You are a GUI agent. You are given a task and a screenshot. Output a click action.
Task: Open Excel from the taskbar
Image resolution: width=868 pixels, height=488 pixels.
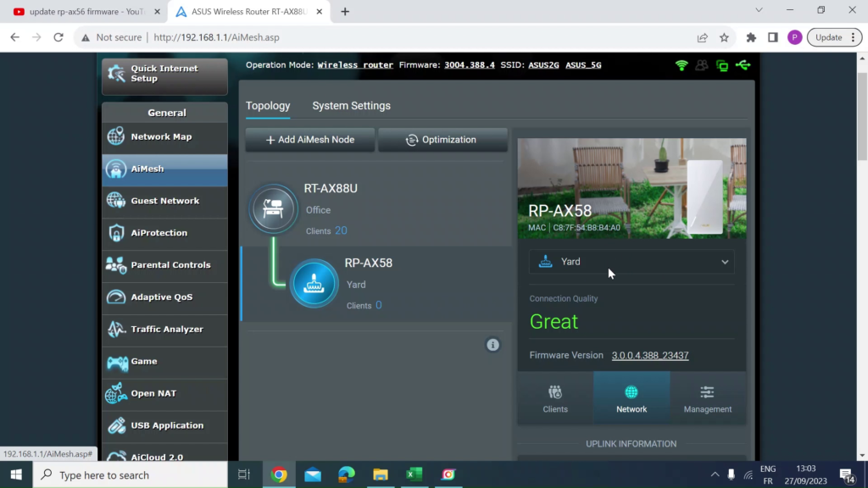click(414, 474)
